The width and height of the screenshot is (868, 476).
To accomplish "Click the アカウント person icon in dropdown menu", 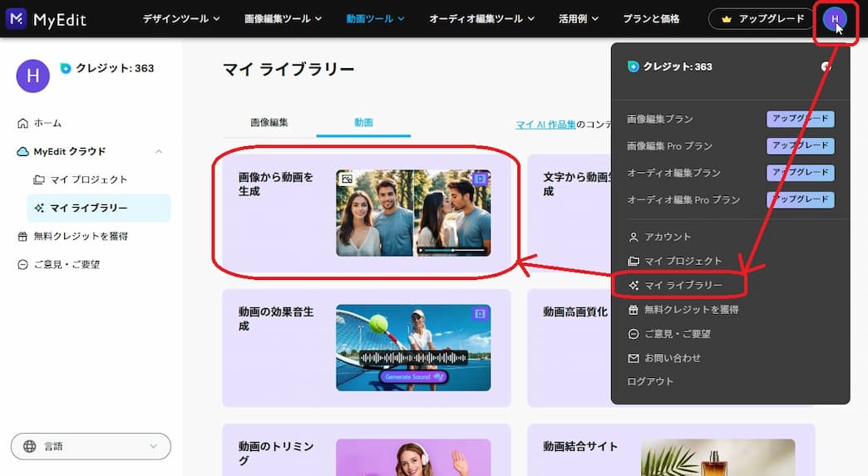I will point(634,237).
